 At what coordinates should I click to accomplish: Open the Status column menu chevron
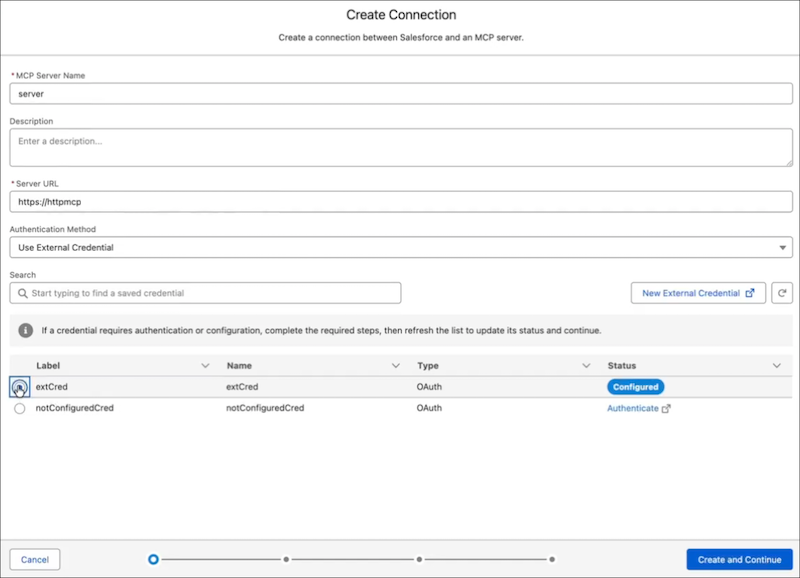(x=776, y=366)
